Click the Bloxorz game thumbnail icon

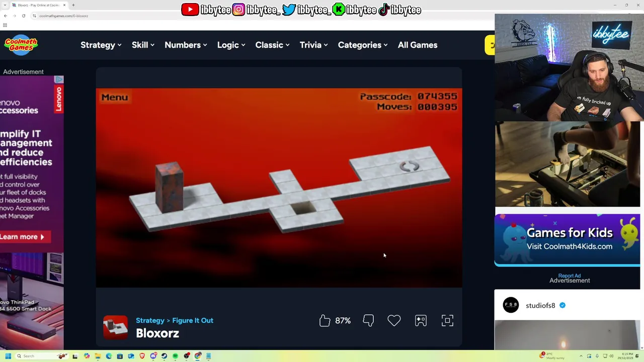click(x=115, y=327)
